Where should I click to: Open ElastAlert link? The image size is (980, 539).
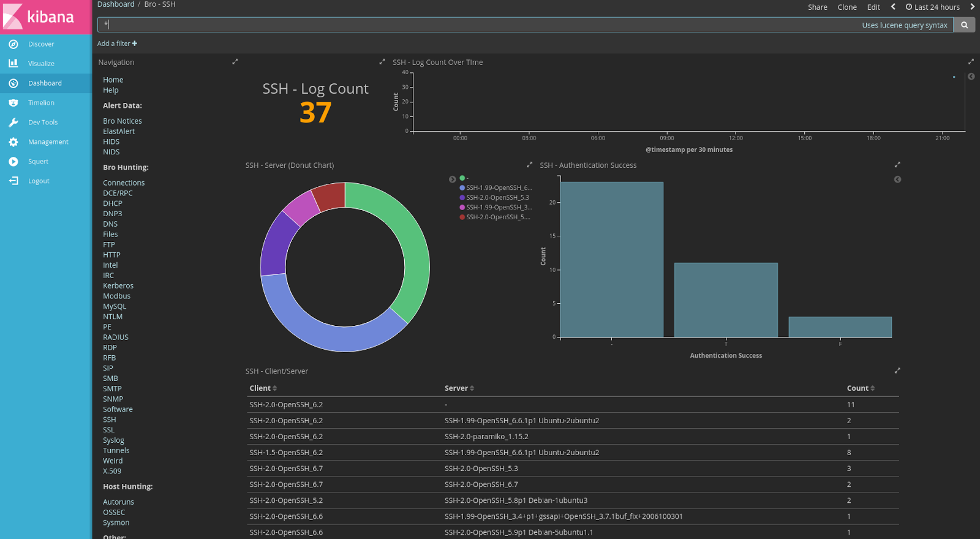click(x=119, y=132)
